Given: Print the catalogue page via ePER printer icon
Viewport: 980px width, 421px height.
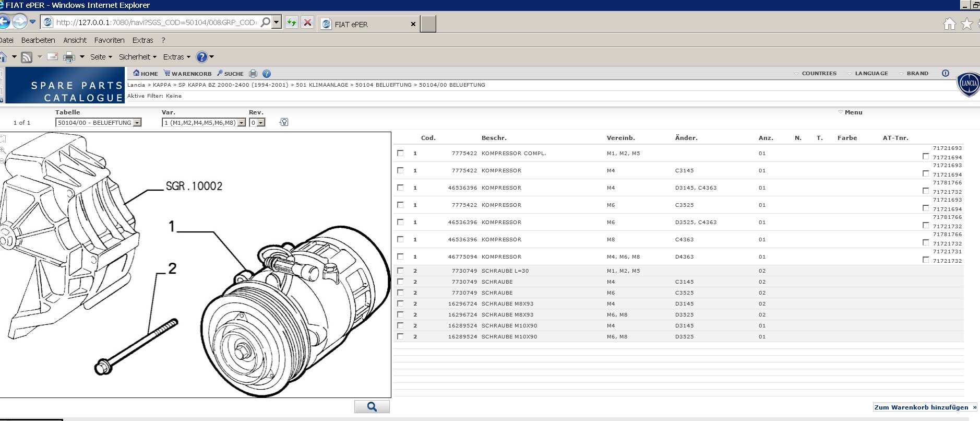Looking at the screenshot, I should pos(253,74).
